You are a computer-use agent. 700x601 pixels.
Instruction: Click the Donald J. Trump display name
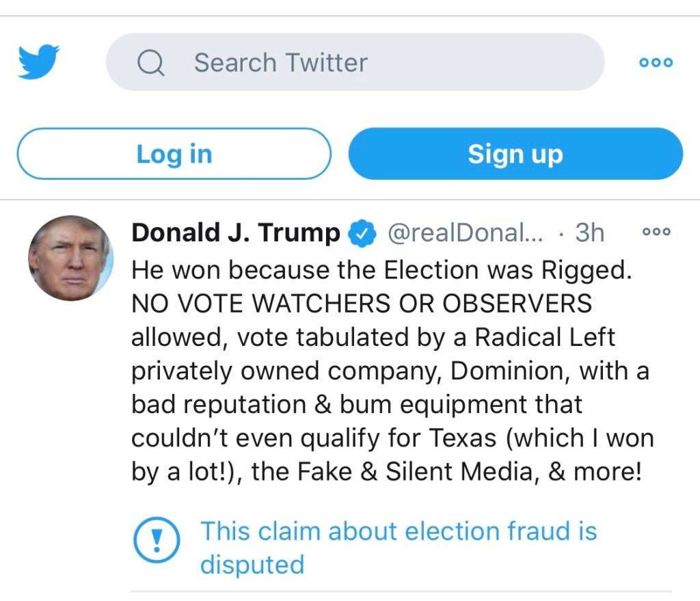click(235, 233)
